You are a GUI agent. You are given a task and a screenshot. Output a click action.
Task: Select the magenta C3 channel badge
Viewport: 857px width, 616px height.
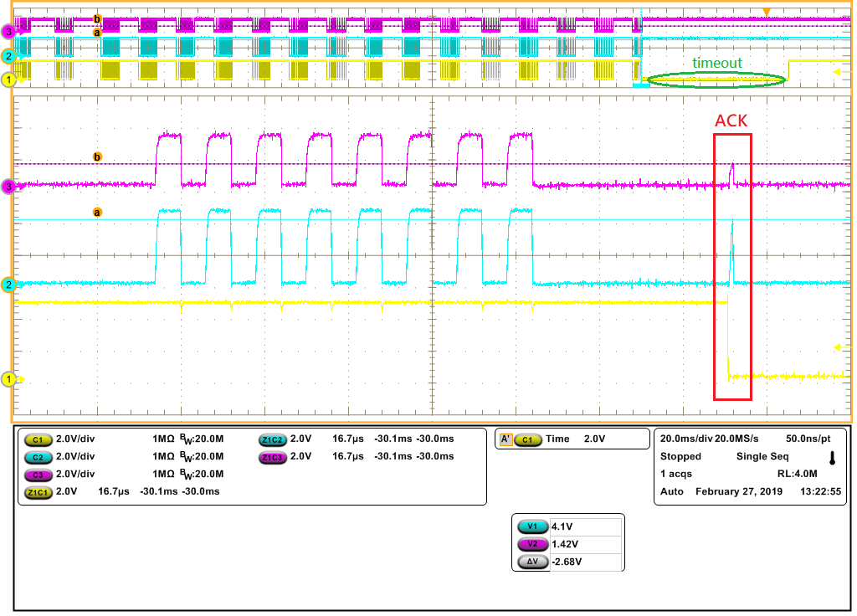tap(38, 475)
